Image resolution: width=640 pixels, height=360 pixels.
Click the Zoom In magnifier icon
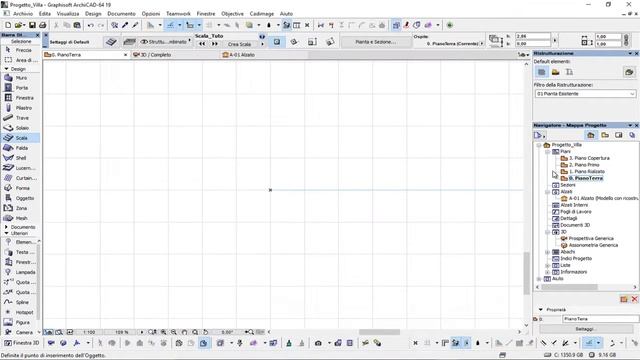click(x=163, y=332)
